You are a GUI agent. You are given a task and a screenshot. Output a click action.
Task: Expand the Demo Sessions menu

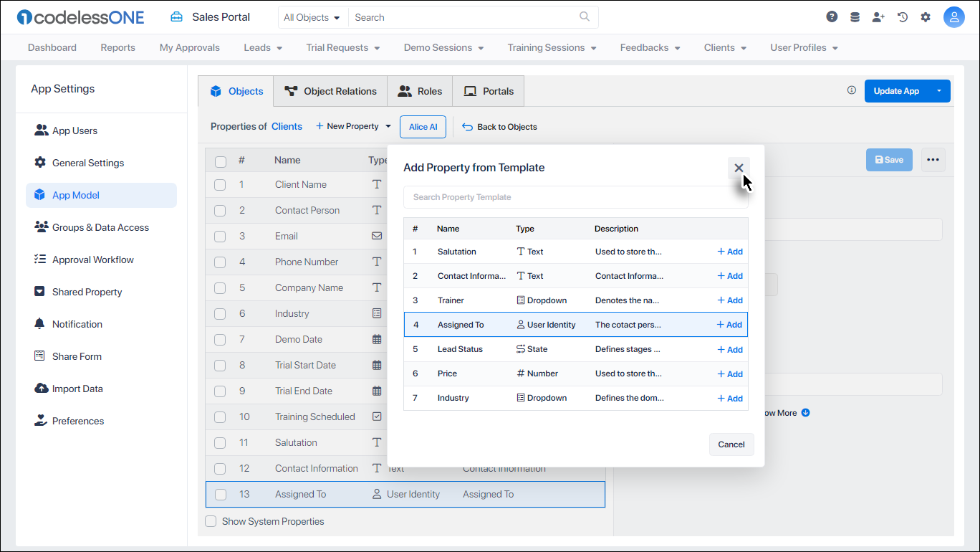click(444, 47)
